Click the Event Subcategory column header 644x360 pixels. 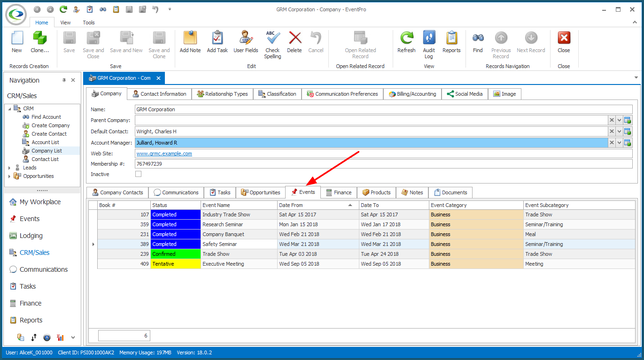[x=579, y=205]
